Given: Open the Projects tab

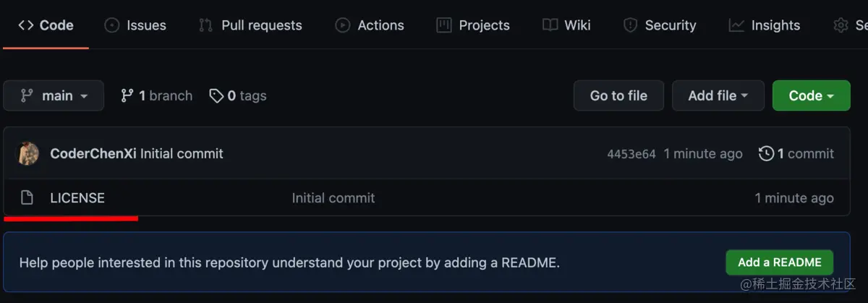Looking at the screenshot, I should pos(473,25).
